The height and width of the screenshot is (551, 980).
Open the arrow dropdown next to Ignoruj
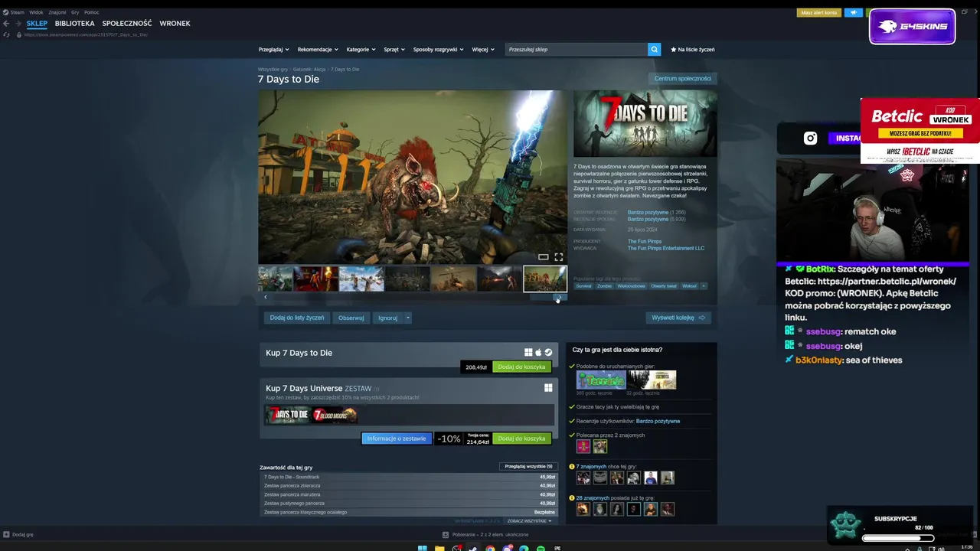[x=408, y=318]
